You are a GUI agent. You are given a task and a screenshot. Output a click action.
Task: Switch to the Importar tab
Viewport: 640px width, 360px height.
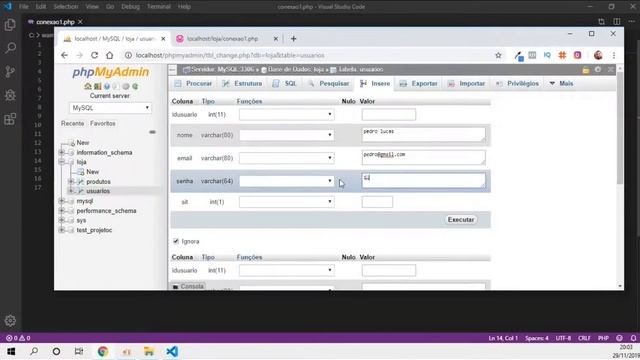(x=466, y=83)
